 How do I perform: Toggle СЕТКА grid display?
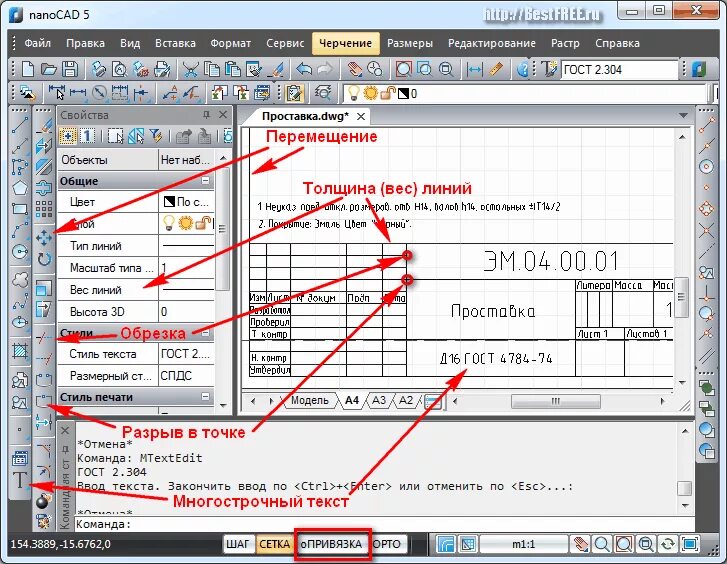click(x=274, y=544)
